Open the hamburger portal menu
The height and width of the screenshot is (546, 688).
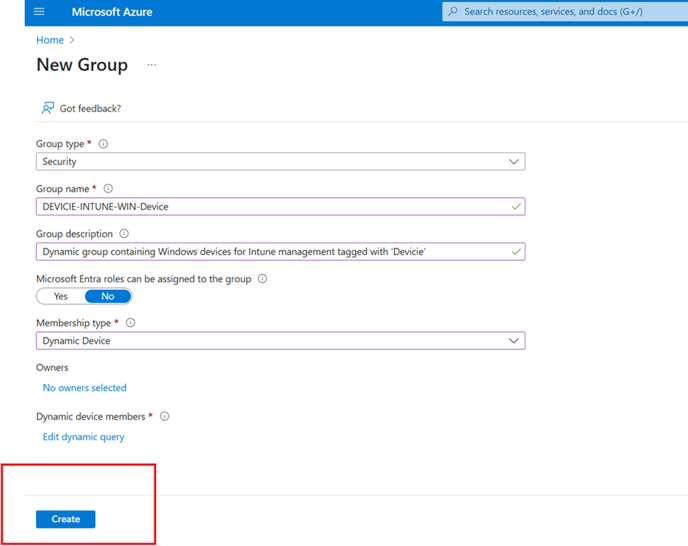coord(39,11)
